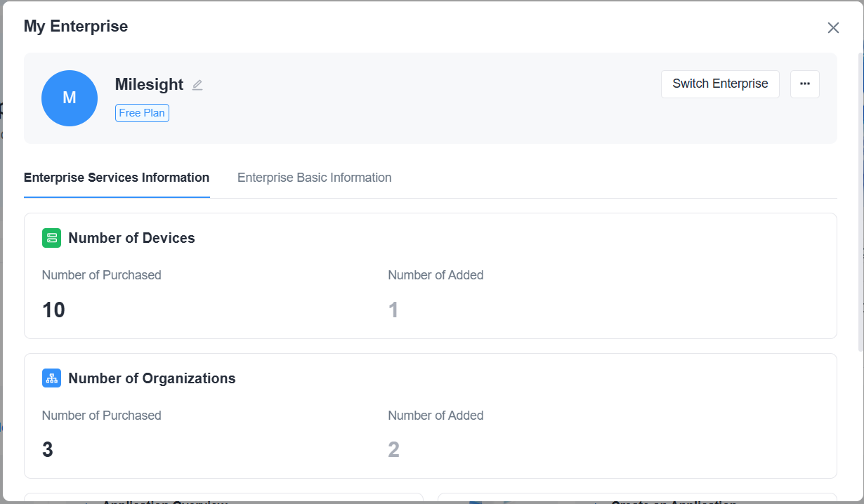The width and height of the screenshot is (864, 504).
Task: Click the added devices count 1
Action: tap(393, 310)
